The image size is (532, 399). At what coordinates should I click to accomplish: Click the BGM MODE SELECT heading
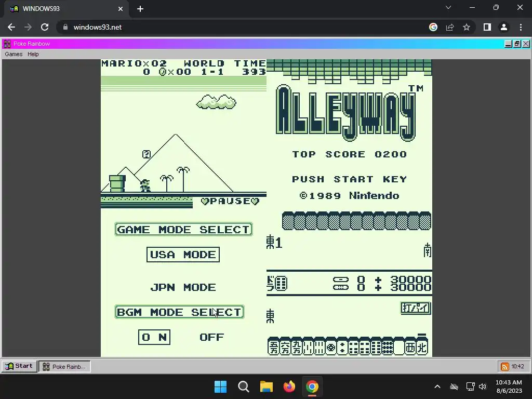[x=179, y=312]
